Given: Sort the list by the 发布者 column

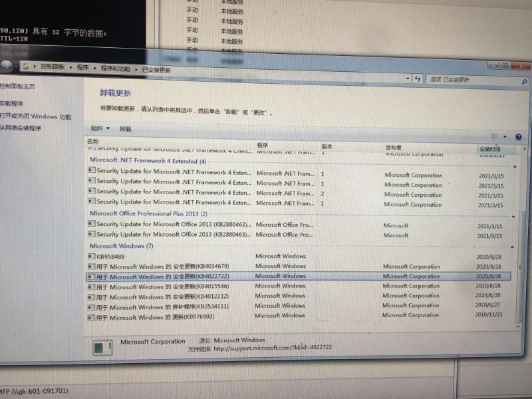Looking at the screenshot, I should [394, 147].
